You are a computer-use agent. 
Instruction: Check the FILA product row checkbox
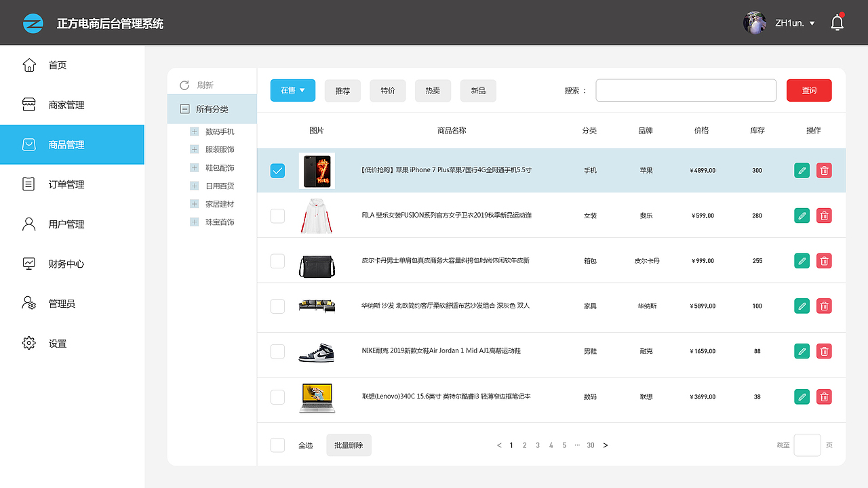[x=277, y=216]
